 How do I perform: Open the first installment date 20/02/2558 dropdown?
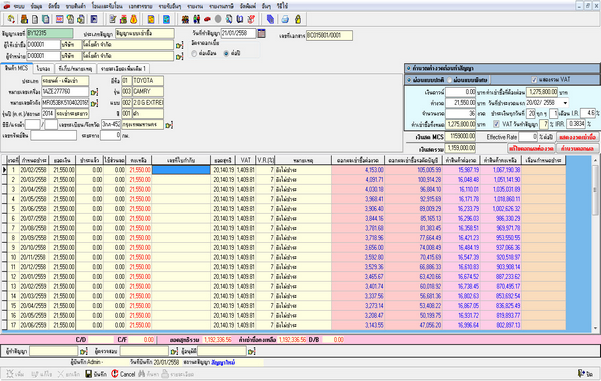tap(565, 103)
